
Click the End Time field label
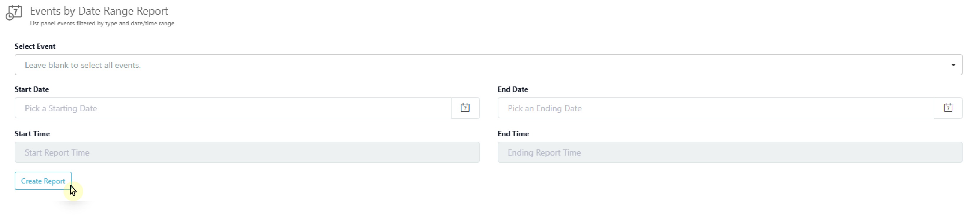(x=513, y=133)
